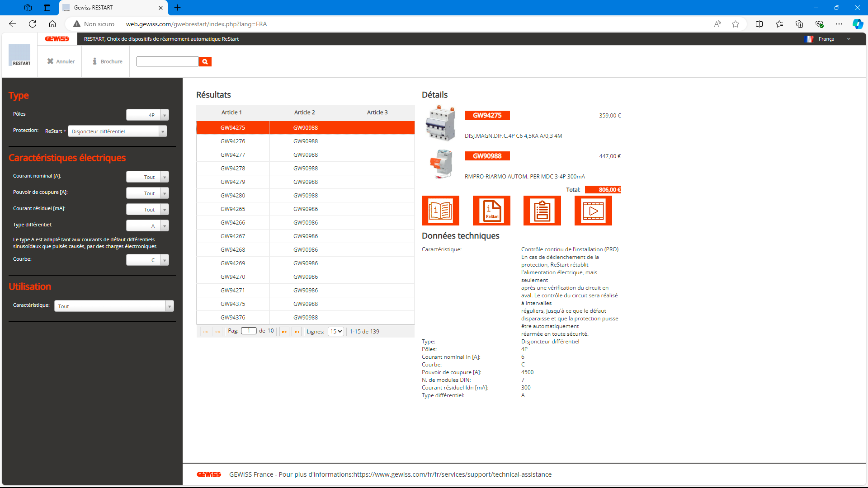Open the browser collections icon

(799, 24)
